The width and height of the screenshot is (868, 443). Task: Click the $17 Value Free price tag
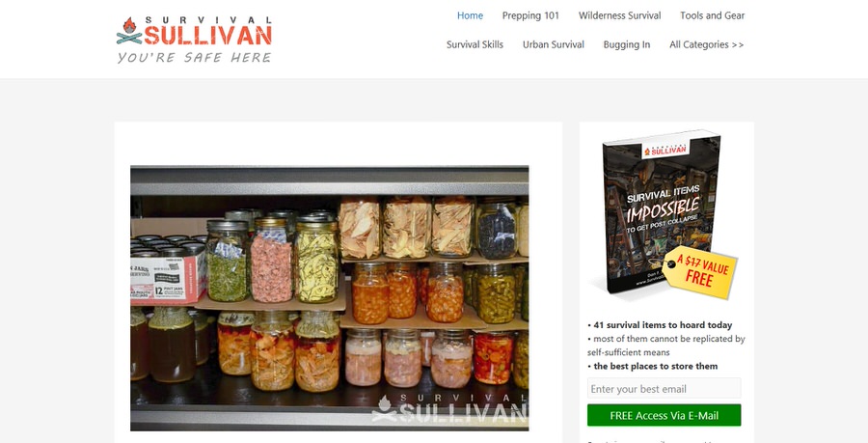click(x=700, y=272)
